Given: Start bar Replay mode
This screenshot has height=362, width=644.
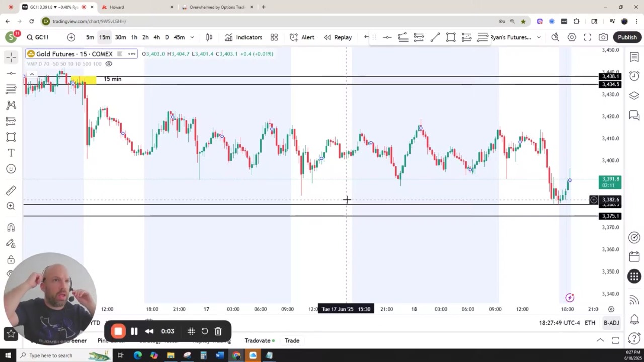Looking at the screenshot, I should coord(338,37).
